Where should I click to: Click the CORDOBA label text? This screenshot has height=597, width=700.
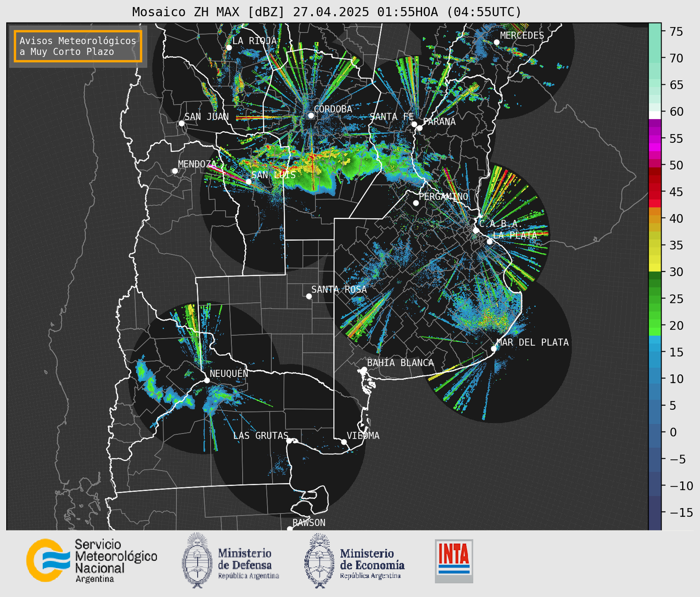(333, 109)
